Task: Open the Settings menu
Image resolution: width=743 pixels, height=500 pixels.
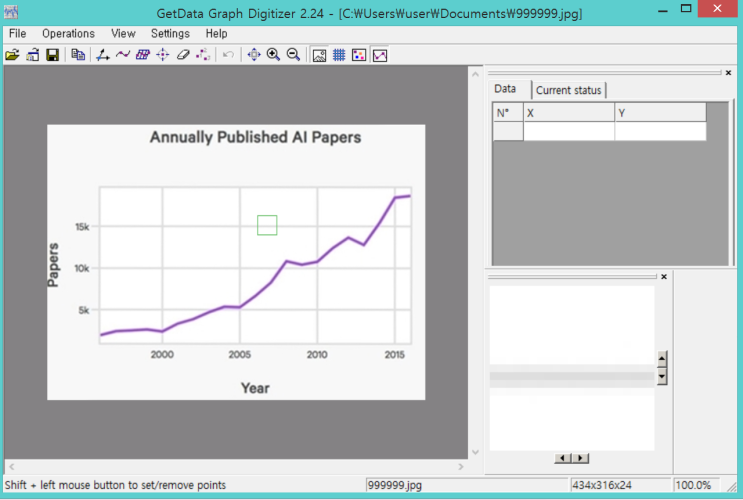Action: coord(170,34)
